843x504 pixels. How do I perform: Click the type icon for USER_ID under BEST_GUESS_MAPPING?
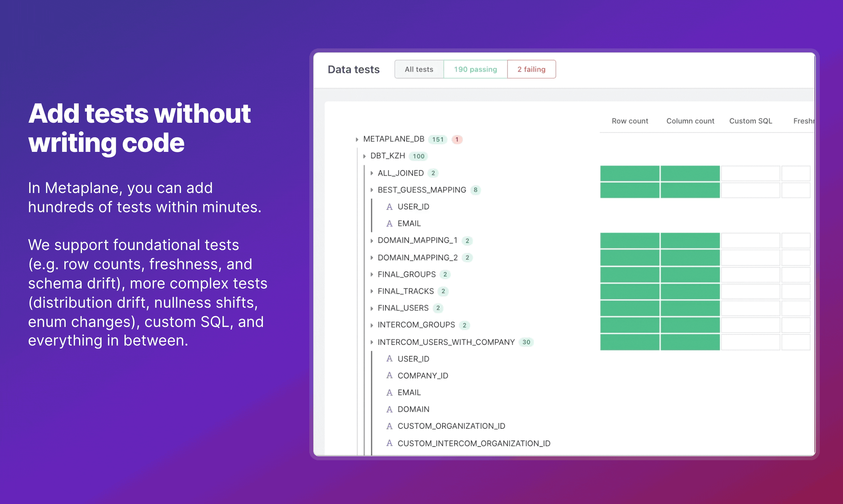pos(390,207)
